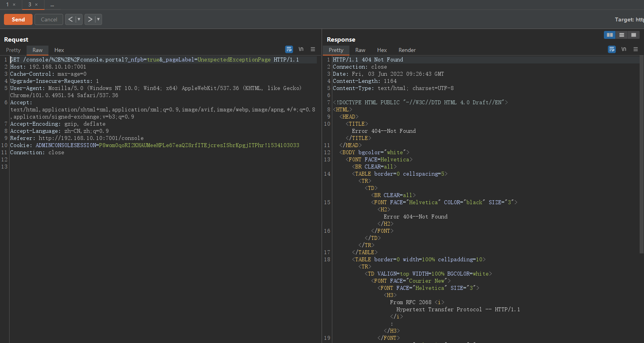The image size is (644, 343).
Task: Open Response panel options menu
Action: (x=636, y=49)
